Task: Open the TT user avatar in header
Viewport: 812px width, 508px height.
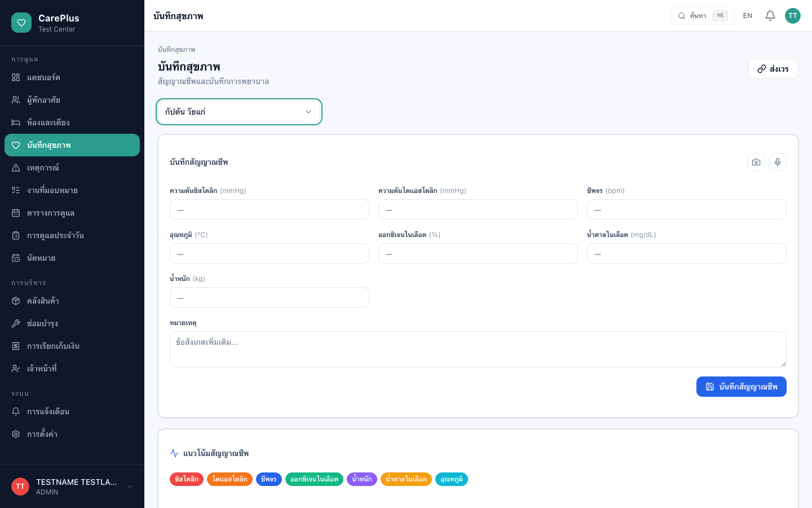Action: click(793, 16)
